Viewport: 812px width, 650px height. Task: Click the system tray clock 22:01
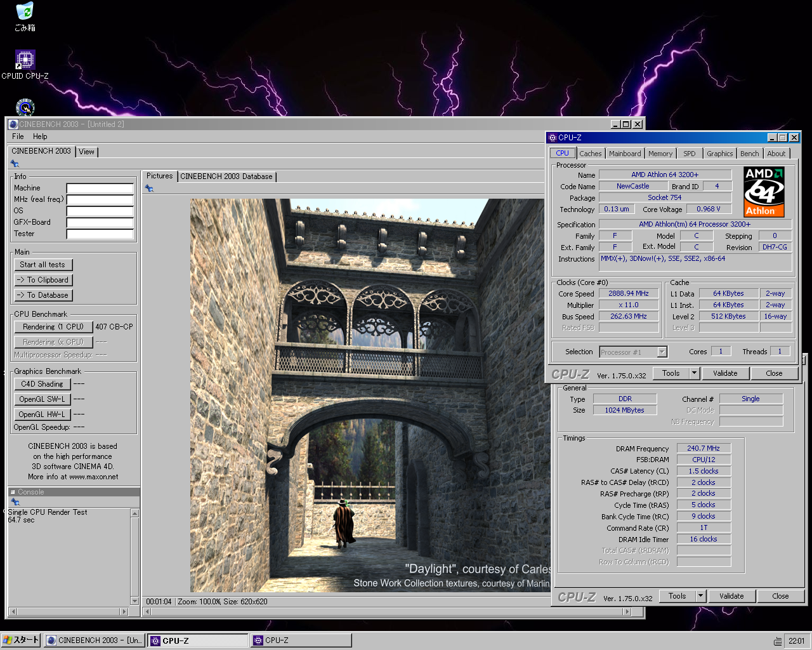pos(796,641)
